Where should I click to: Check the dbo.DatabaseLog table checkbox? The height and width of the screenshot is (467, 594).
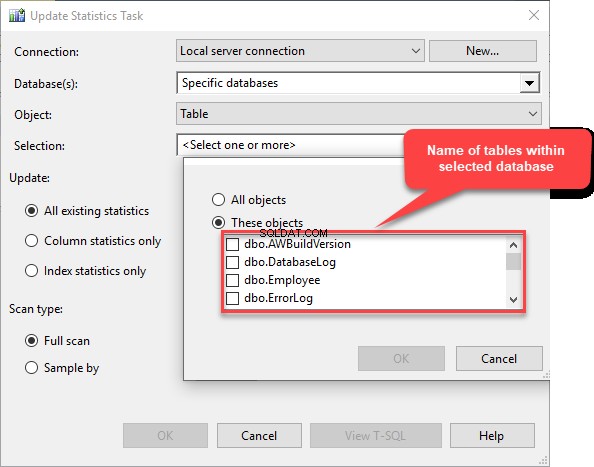point(232,262)
